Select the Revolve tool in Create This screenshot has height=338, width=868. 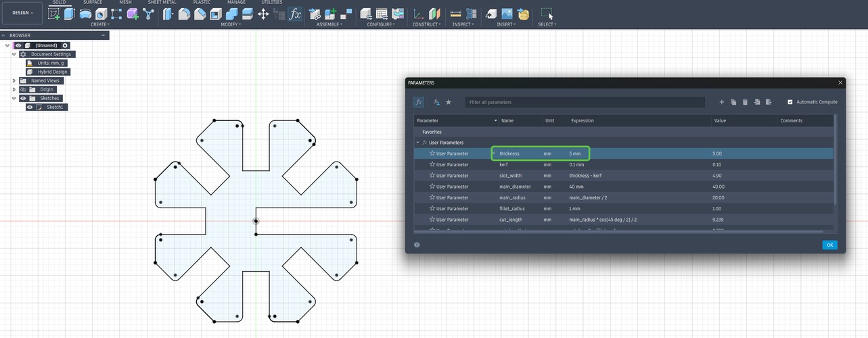(85, 14)
